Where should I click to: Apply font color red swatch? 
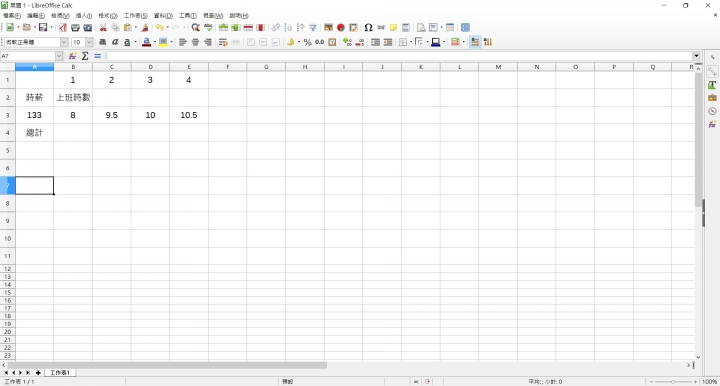pyautogui.click(x=146, y=42)
